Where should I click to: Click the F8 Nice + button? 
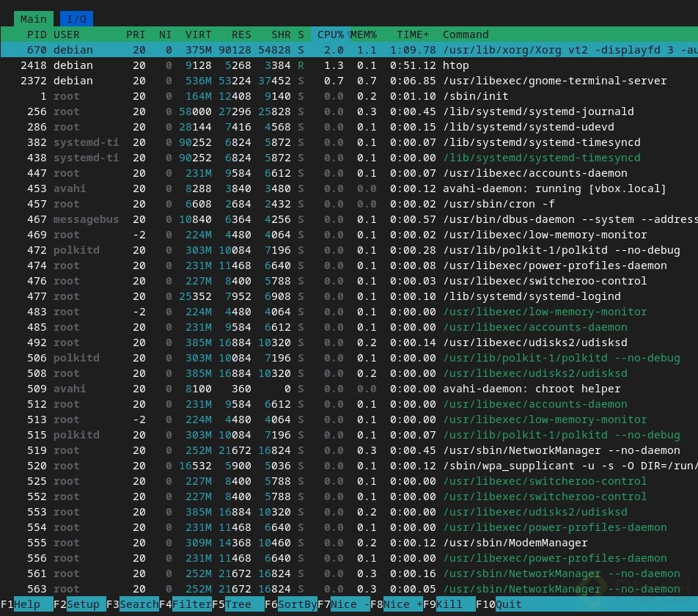click(x=396, y=604)
